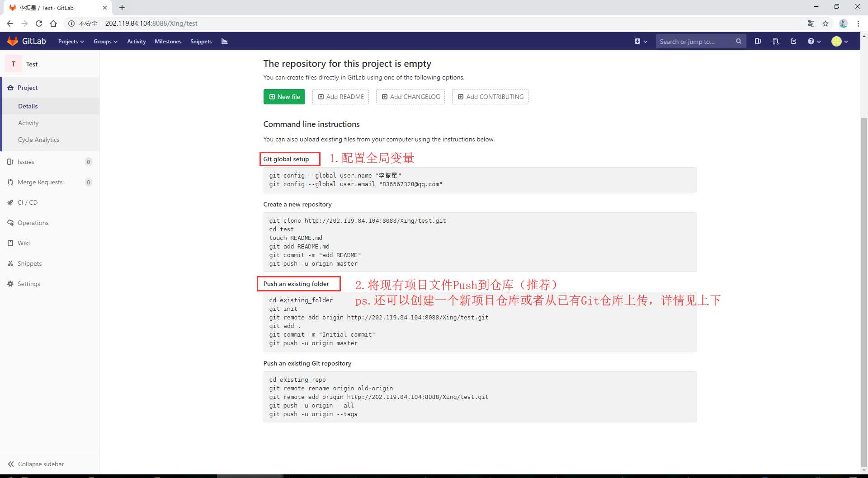
Task: Click the 'Create a new repository' heading
Action: (x=297, y=204)
